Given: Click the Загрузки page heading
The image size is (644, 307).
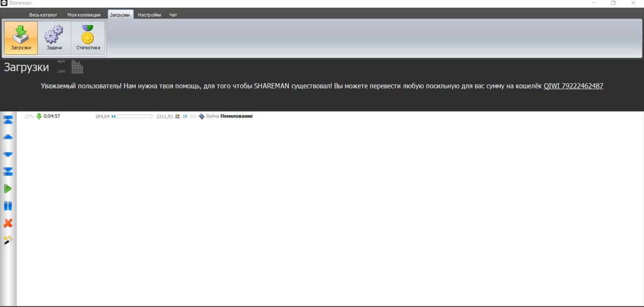Looking at the screenshot, I should tap(26, 67).
